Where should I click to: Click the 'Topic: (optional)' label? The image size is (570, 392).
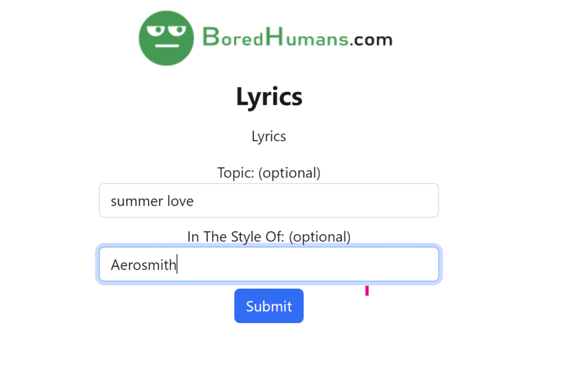point(269,173)
